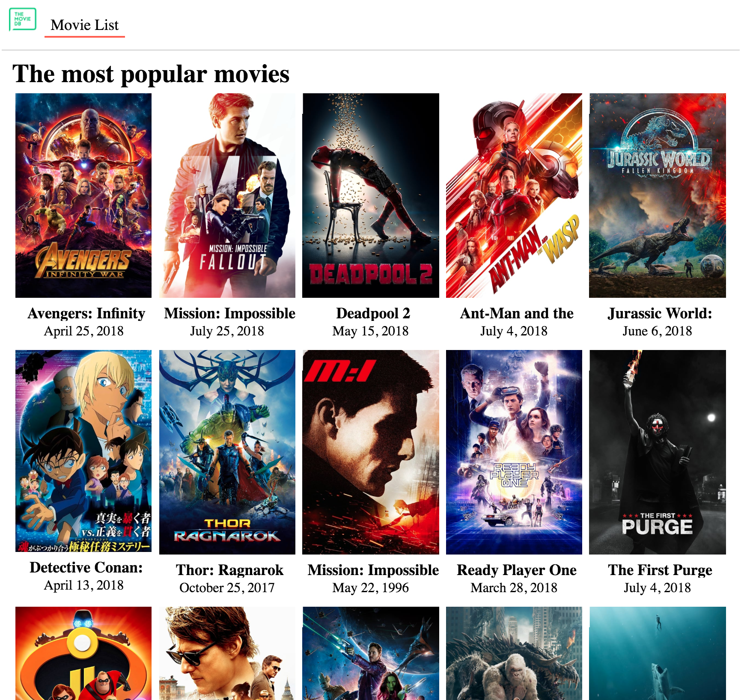
Task: Select the Mission: Impossible Fallout poster
Action: click(227, 196)
